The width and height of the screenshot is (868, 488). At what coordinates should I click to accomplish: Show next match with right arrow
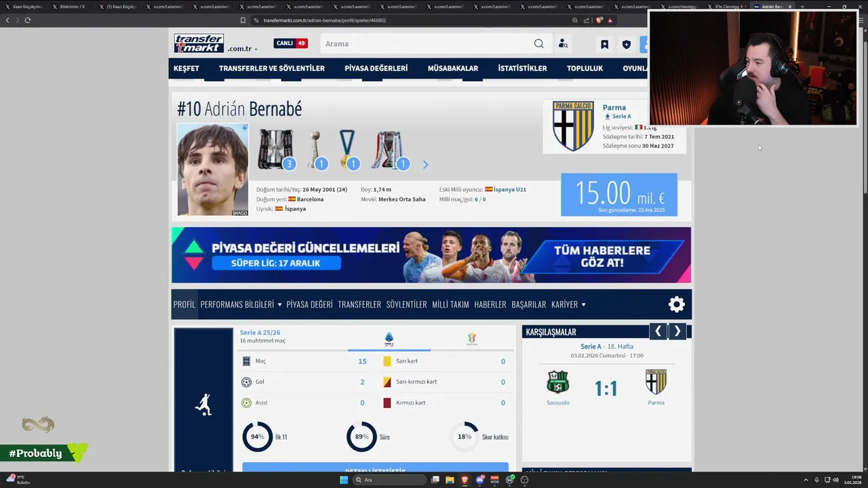point(677,331)
